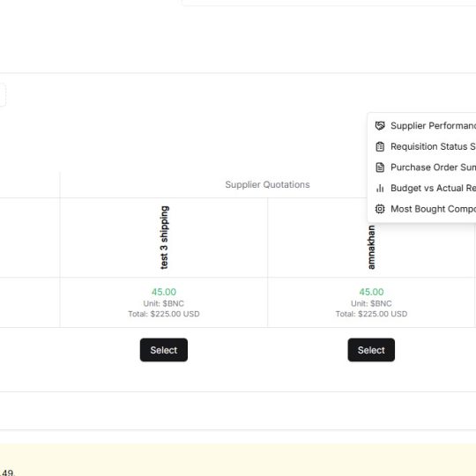Click the Supplier Quotations table heading

click(267, 184)
